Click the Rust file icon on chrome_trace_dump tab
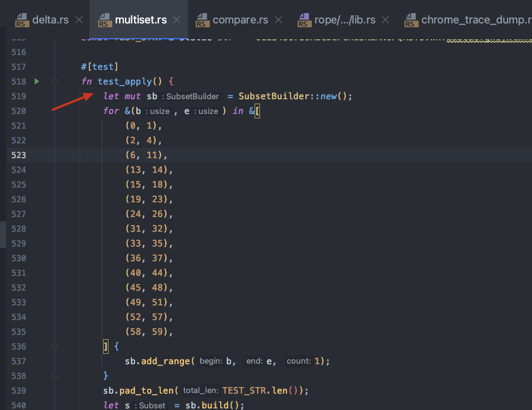Image resolution: width=532 pixels, height=410 pixels. tap(411, 20)
